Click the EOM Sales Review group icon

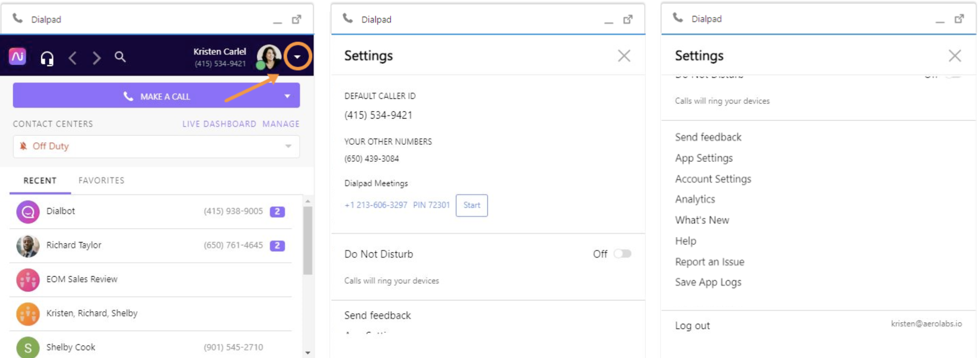[28, 280]
